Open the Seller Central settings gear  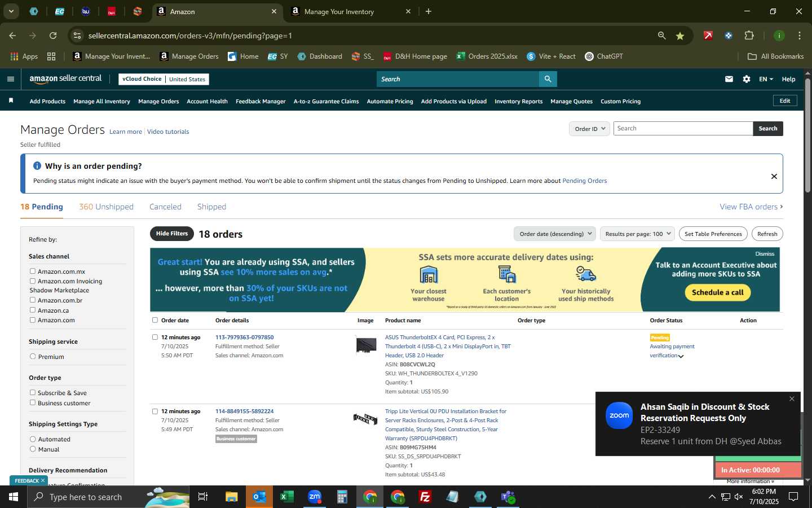point(747,79)
